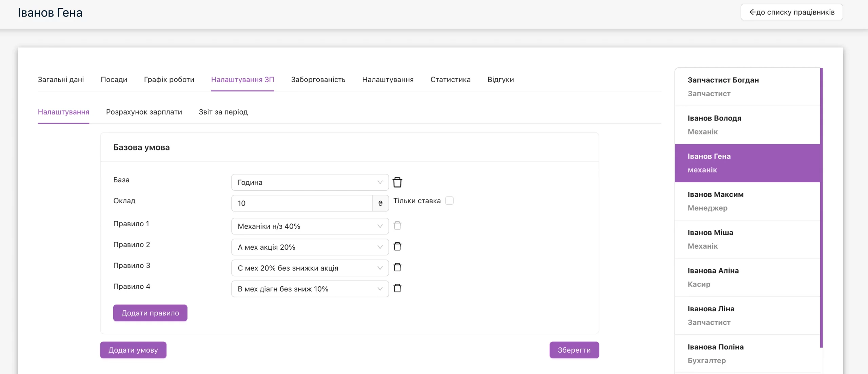This screenshot has height=374, width=868.
Task: Open the Розрахунок зарплати sub-tab
Action: tap(144, 112)
